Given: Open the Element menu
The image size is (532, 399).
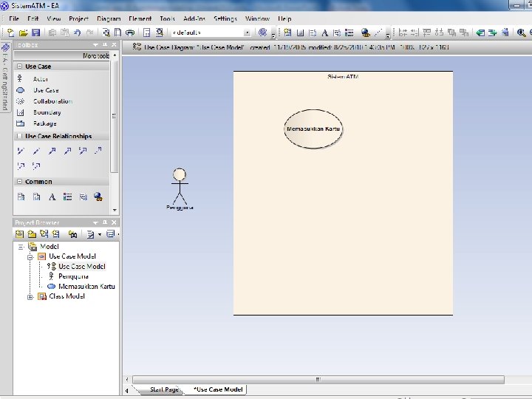Looking at the screenshot, I should pyautogui.click(x=140, y=18).
